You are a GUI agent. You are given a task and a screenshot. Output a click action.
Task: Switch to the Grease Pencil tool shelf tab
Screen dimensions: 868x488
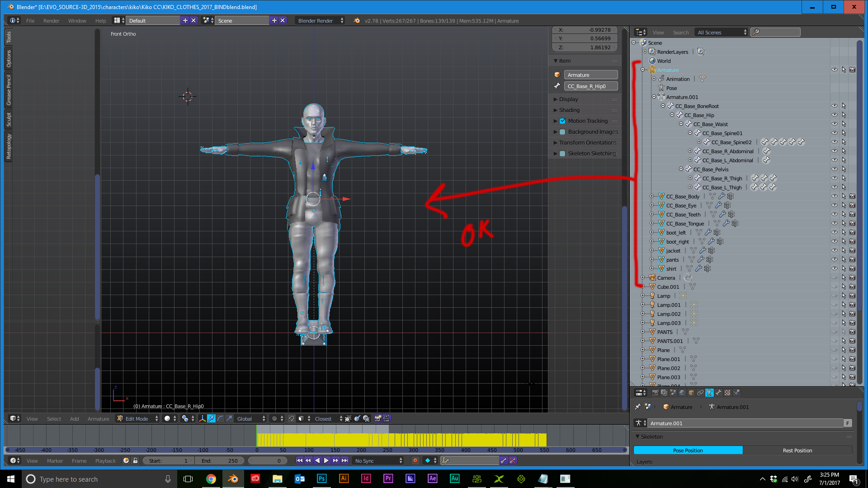[9, 89]
